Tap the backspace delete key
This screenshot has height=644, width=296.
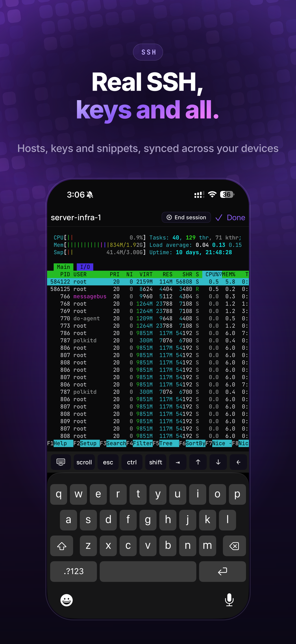click(x=234, y=546)
